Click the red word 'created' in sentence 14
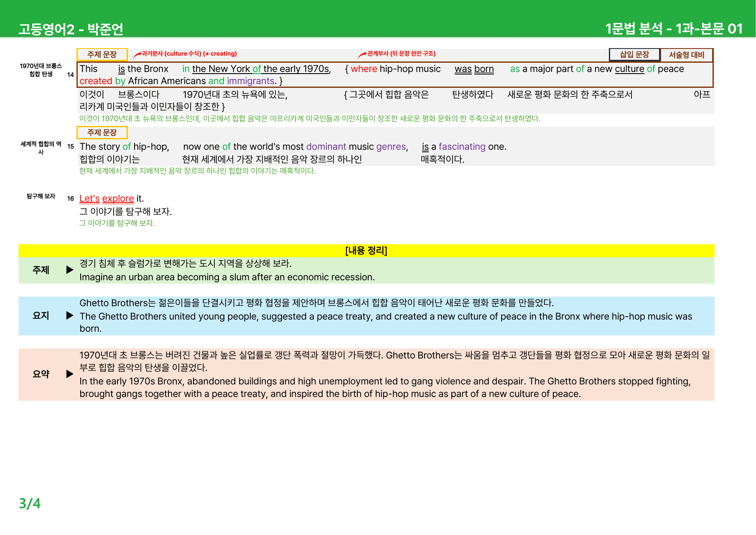Screen dimensions: 756x535 point(96,81)
